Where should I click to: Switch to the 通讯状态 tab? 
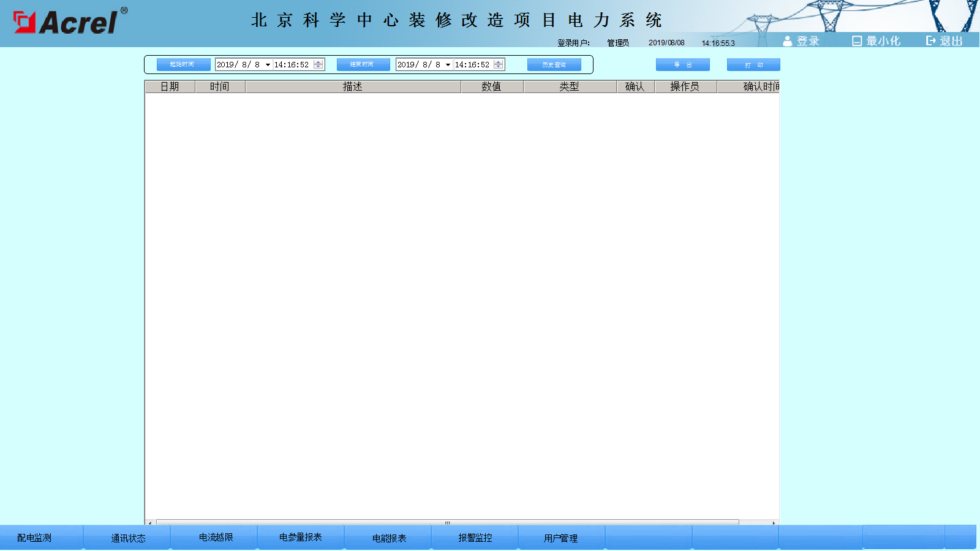coord(128,538)
